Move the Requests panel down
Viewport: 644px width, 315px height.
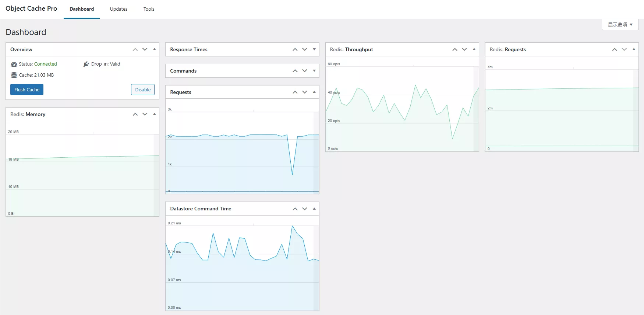coord(305,92)
